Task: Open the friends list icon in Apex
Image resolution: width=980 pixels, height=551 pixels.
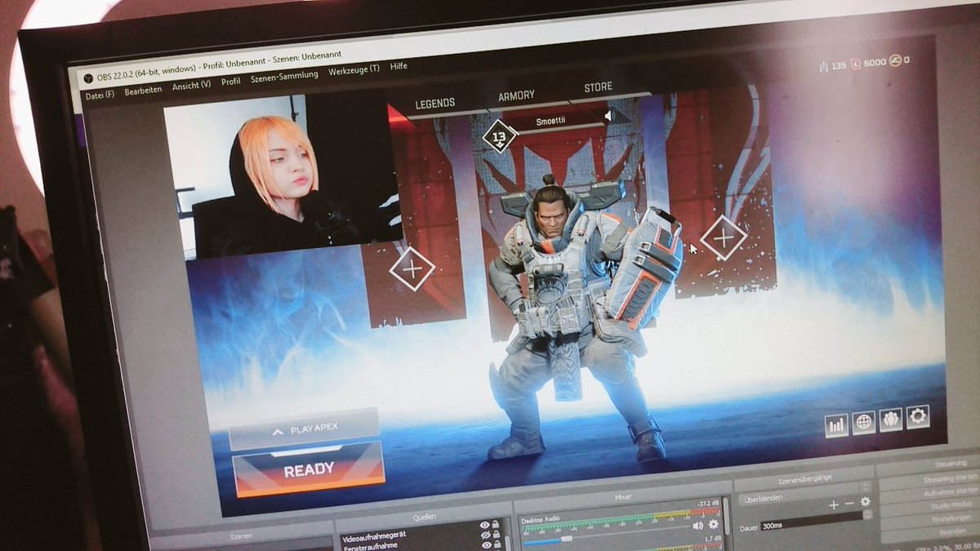Action: click(x=891, y=419)
